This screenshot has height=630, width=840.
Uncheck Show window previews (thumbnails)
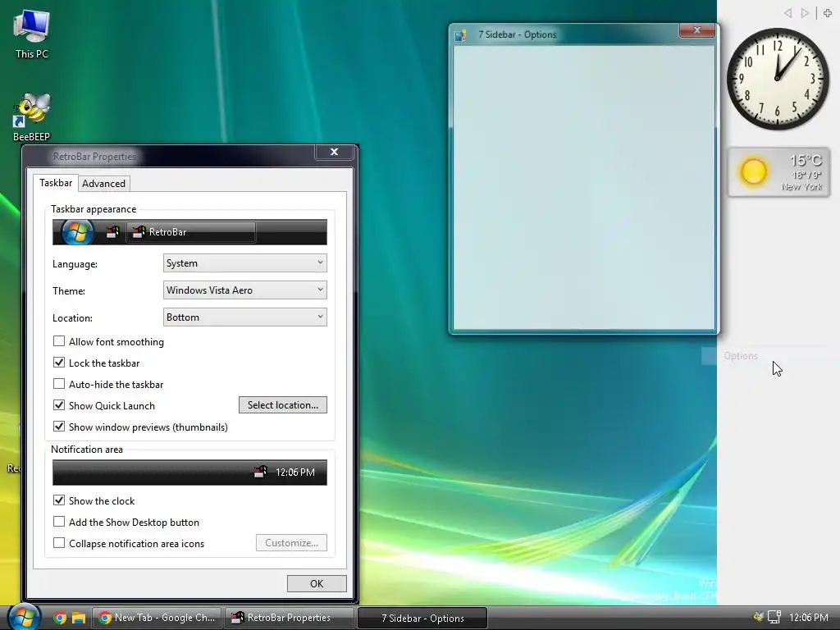click(59, 427)
